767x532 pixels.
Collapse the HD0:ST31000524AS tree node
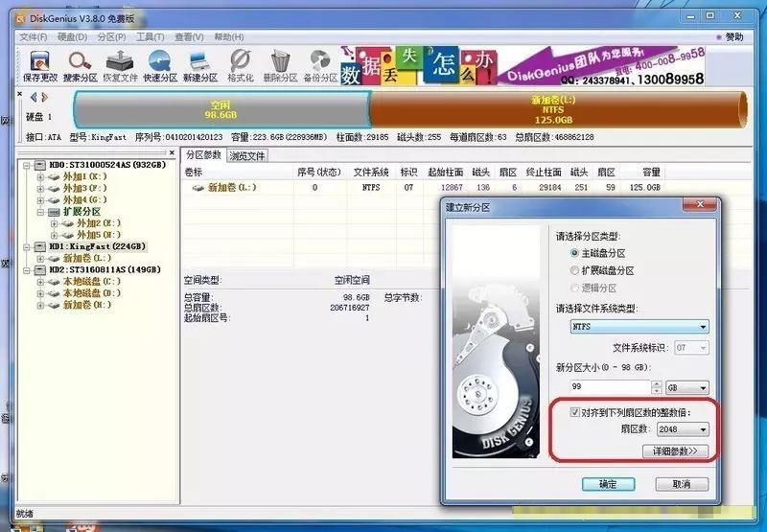pyautogui.click(x=28, y=165)
